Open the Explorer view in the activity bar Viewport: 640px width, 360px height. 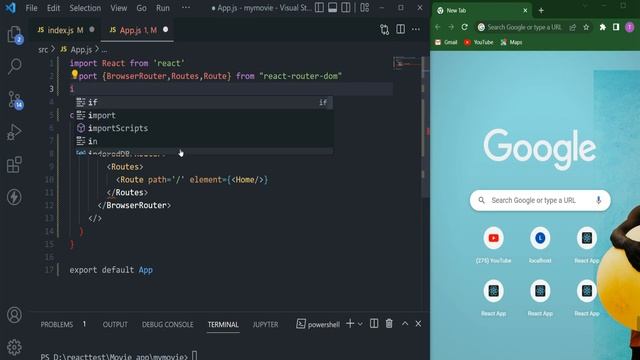coord(14,34)
